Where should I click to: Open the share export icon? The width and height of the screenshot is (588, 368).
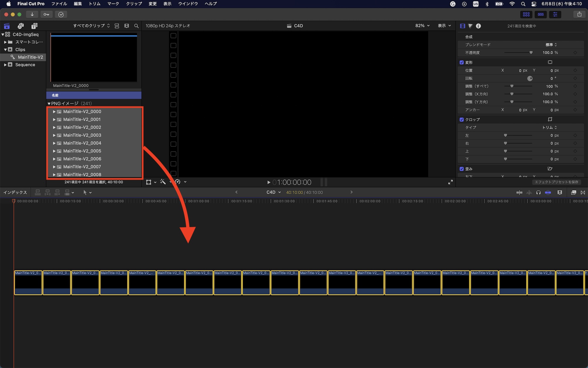tap(579, 14)
